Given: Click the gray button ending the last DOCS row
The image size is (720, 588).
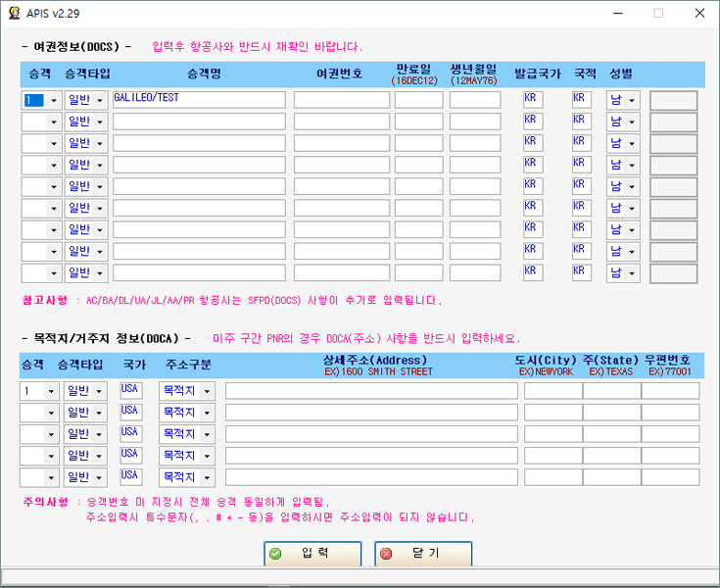Looking at the screenshot, I should click(674, 273).
